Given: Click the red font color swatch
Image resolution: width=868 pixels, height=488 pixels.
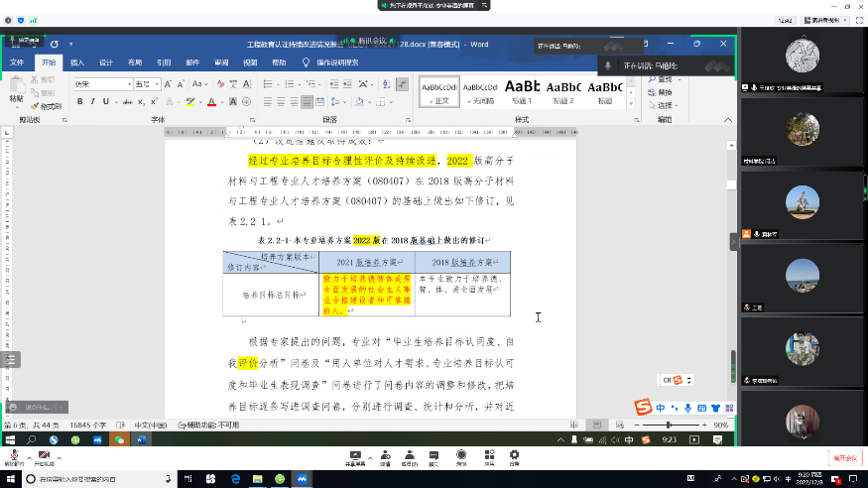Looking at the screenshot, I should click(x=212, y=101).
